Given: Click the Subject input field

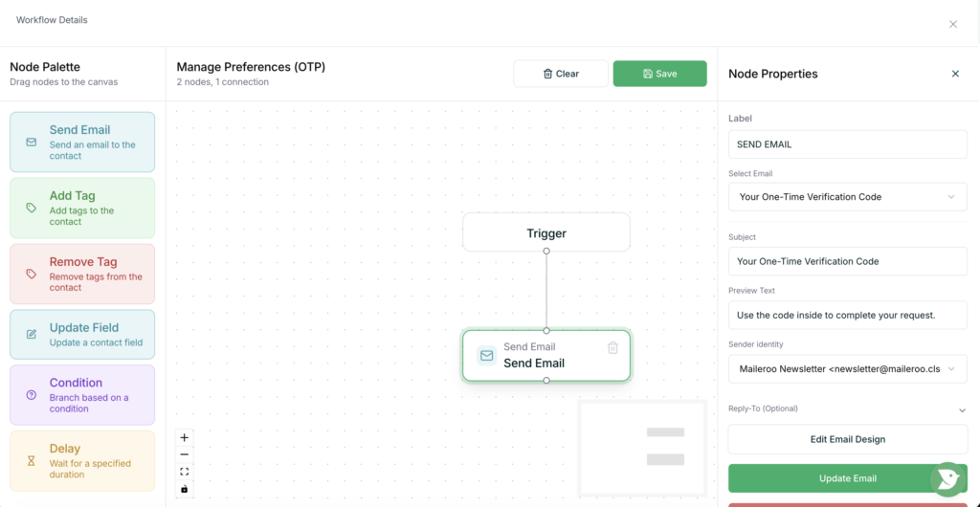Looking at the screenshot, I should click(847, 261).
